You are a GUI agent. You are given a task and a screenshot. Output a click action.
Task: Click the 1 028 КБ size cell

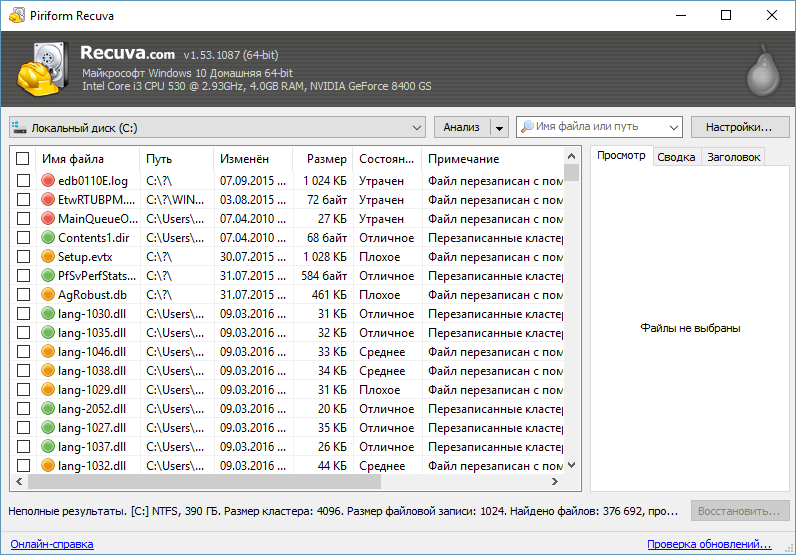click(325, 257)
